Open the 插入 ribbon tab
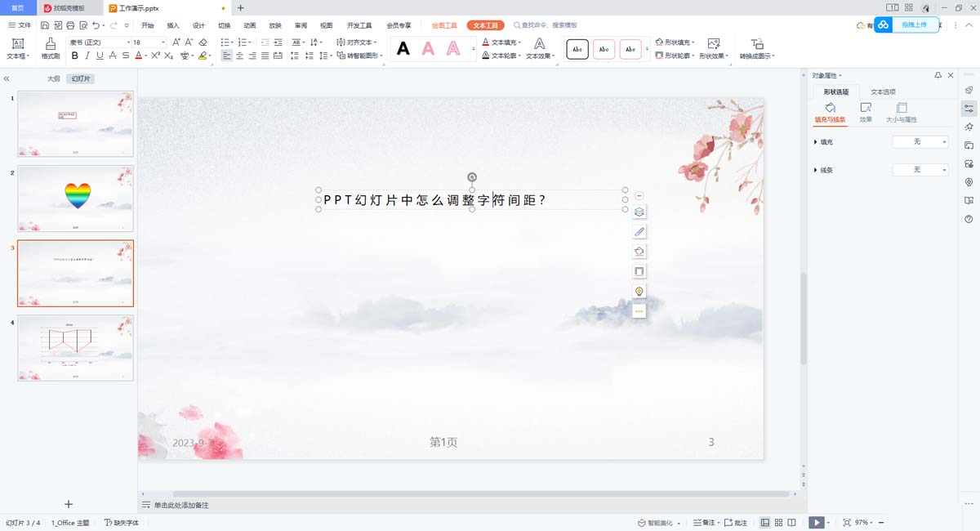Screen dimensions: 980x531 pyautogui.click(x=173, y=25)
